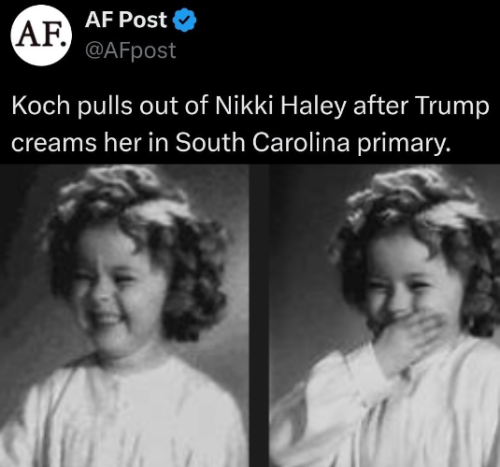Click the word Koch in the tweet

coord(40,106)
